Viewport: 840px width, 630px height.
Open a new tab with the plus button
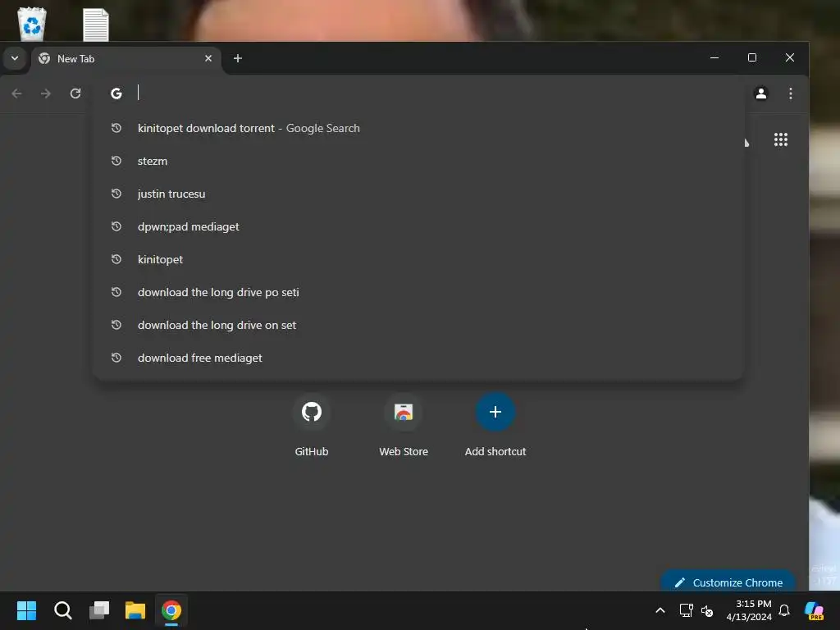click(238, 58)
